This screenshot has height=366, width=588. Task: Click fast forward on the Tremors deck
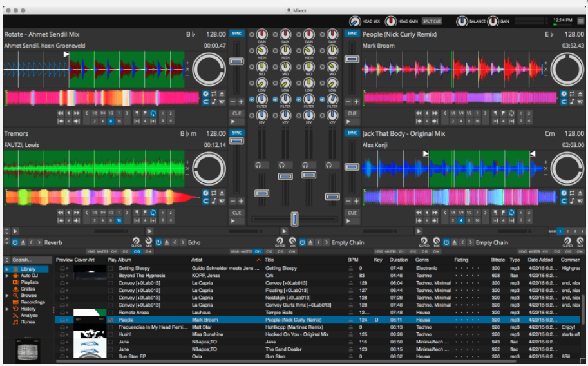pos(77,213)
